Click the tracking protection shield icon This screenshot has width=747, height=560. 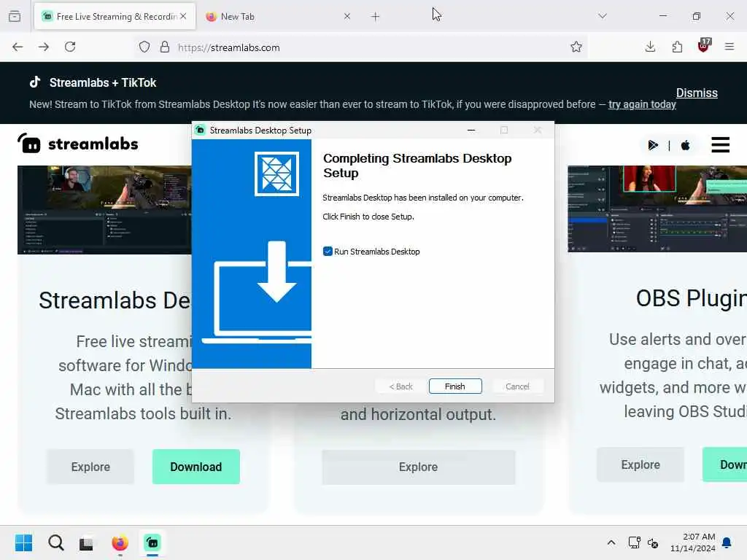pos(144,47)
